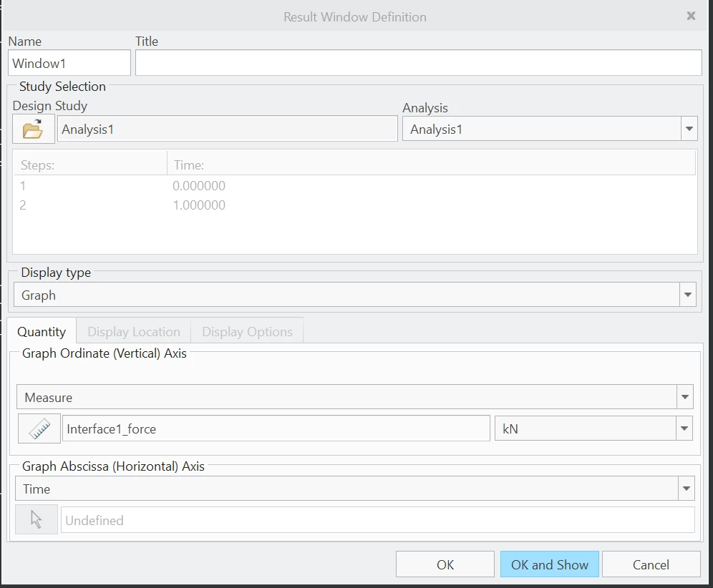
Task: Click the Steps column header
Action: click(x=90, y=165)
